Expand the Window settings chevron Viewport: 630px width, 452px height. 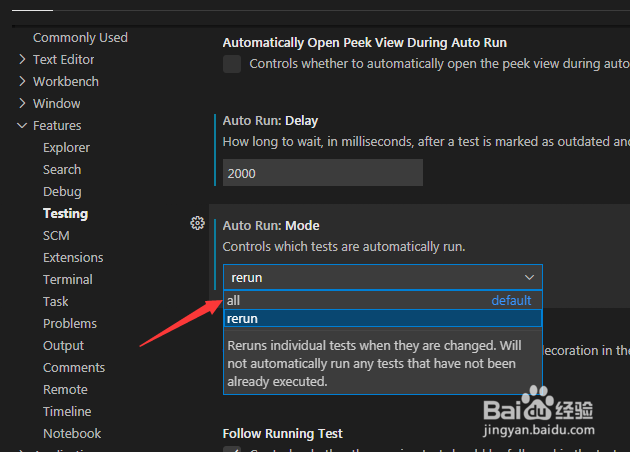coord(22,104)
